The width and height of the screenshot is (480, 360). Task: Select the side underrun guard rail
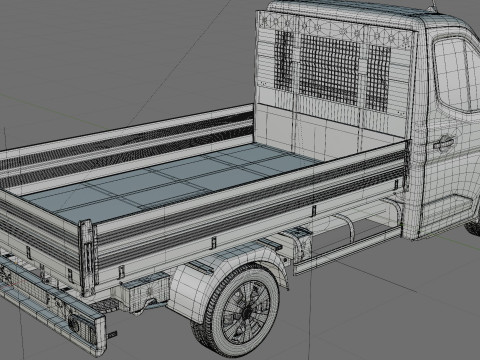pos(347,251)
